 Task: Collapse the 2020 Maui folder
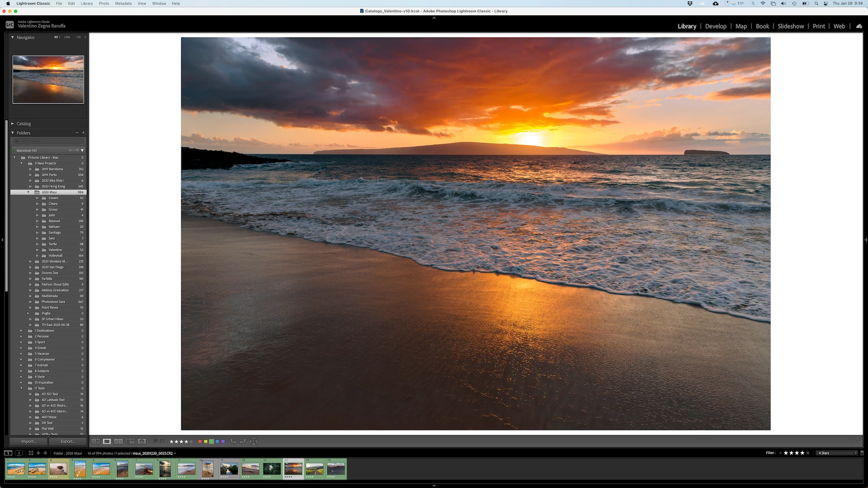coord(28,192)
